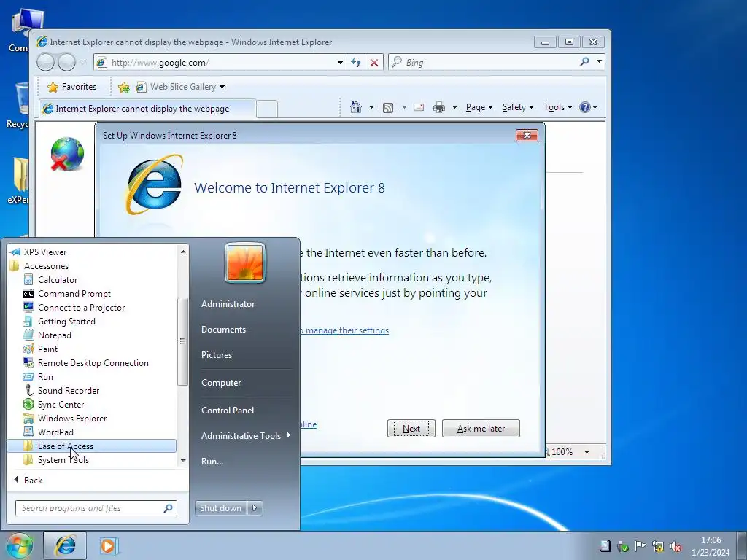The width and height of the screenshot is (747, 560).
Task: Launch Command Prompt from Start menu
Action: coord(74,294)
